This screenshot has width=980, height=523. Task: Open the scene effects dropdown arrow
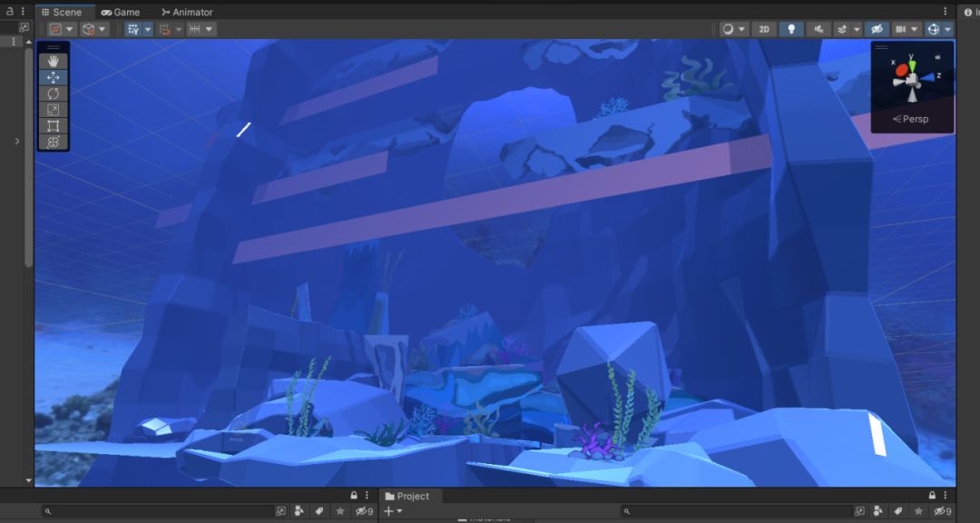[x=857, y=29]
